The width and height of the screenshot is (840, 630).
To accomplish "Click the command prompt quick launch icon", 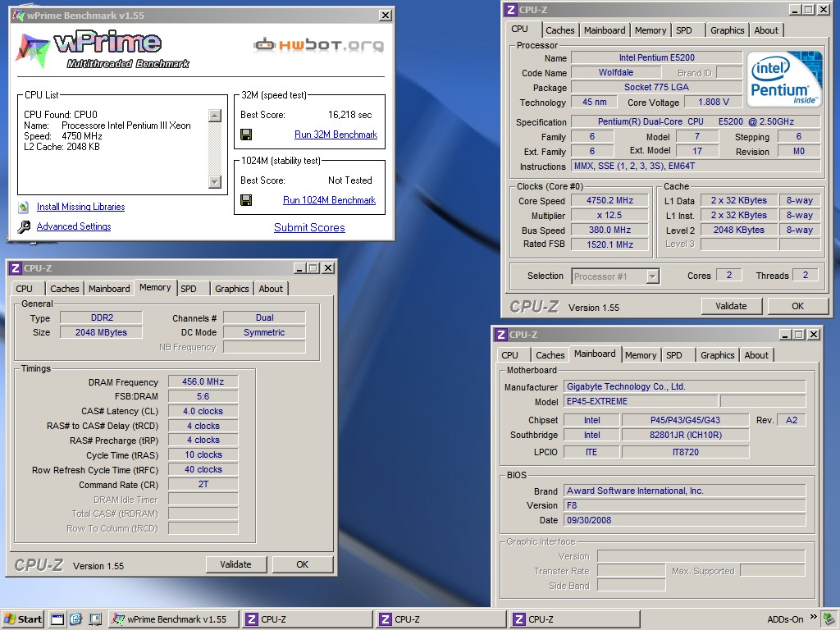I will coord(57,620).
